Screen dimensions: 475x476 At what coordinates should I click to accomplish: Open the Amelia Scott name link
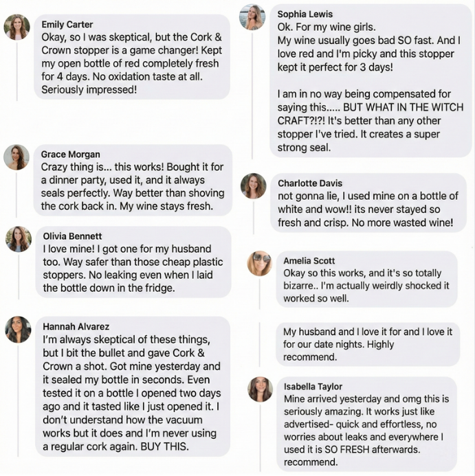(x=309, y=261)
